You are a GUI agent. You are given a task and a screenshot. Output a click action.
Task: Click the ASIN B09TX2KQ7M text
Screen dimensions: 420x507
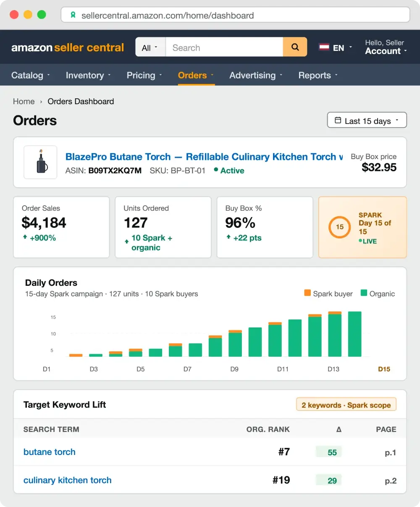103,170
